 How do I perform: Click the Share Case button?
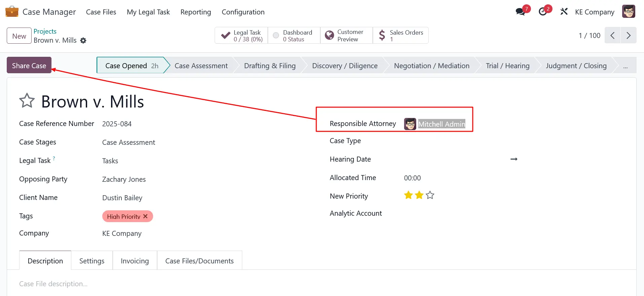tap(29, 65)
